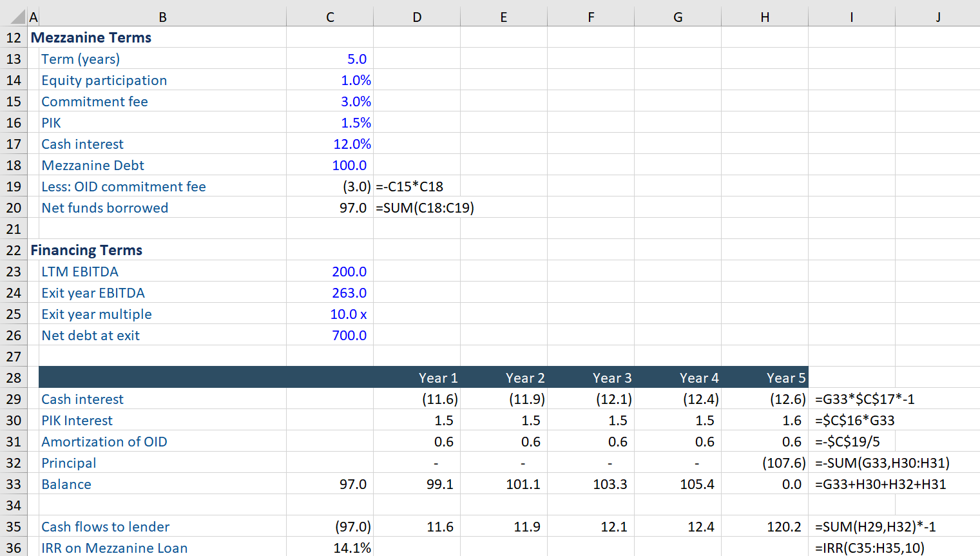Click the Exit year multiple 10.0 x cell

pyautogui.click(x=348, y=314)
